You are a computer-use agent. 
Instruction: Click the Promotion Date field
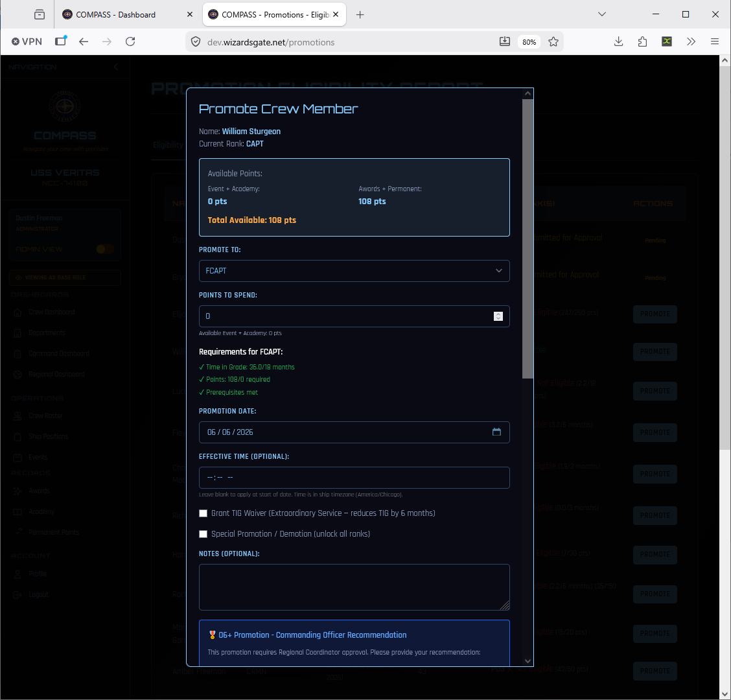tap(354, 432)
